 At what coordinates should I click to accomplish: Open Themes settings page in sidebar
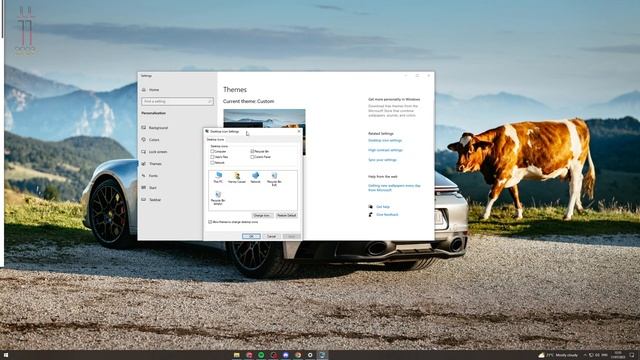155,164
